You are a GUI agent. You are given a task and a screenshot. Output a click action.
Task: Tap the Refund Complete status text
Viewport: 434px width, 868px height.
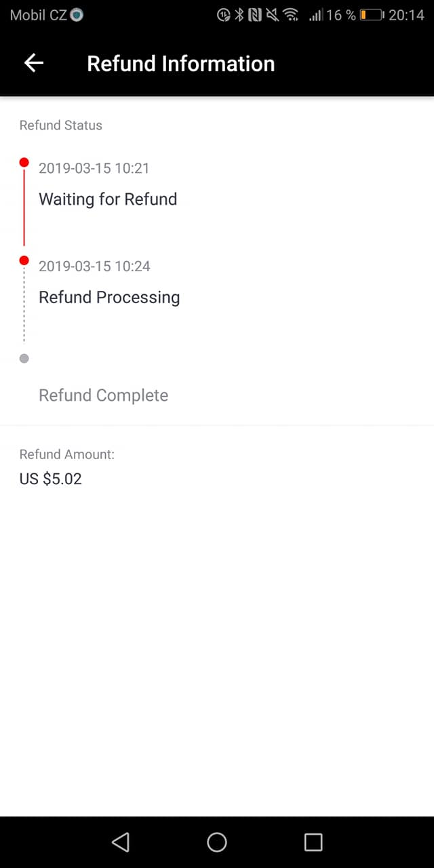(103, 395)
